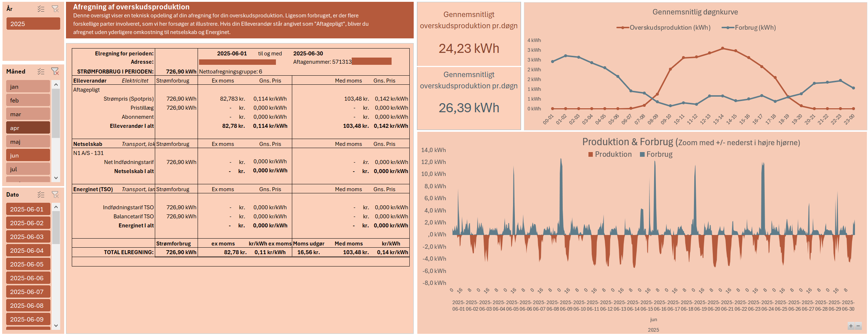Toggle the 2025 year slicer item
This screenshot has width=868, height=336.
(33, 24)
